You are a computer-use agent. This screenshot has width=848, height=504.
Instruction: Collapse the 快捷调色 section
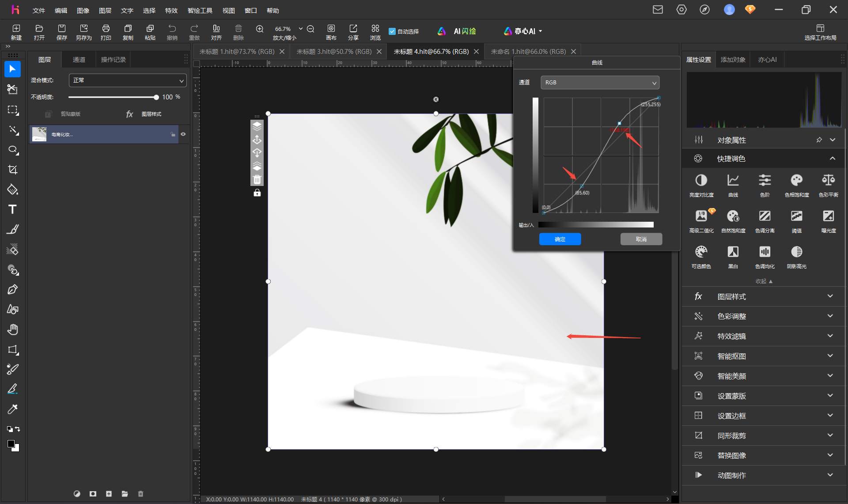point(832,158)
